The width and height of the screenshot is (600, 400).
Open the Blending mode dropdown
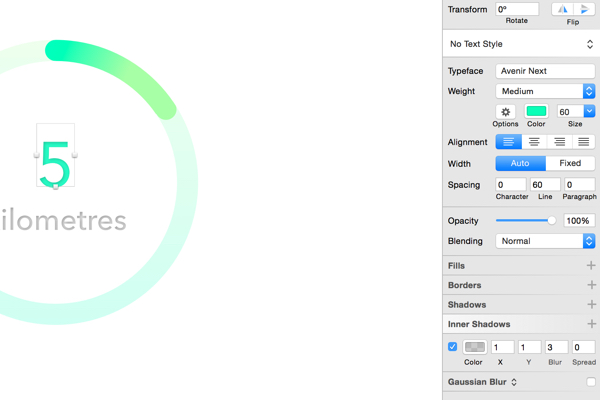[545, 241]
